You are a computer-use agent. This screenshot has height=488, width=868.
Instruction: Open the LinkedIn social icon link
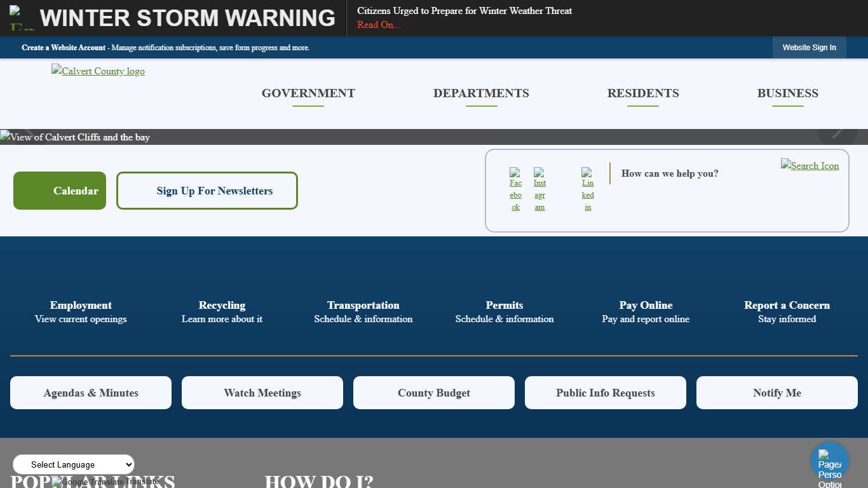588,189
